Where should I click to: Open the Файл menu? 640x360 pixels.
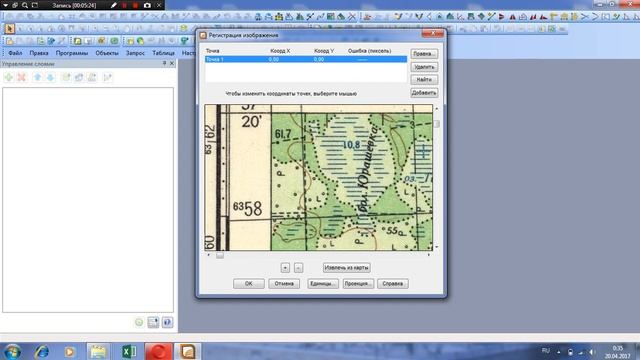[15, 53]
